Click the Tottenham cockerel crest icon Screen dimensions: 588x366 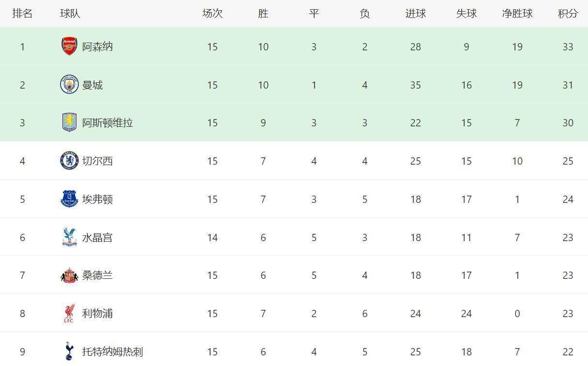(69, 351)
